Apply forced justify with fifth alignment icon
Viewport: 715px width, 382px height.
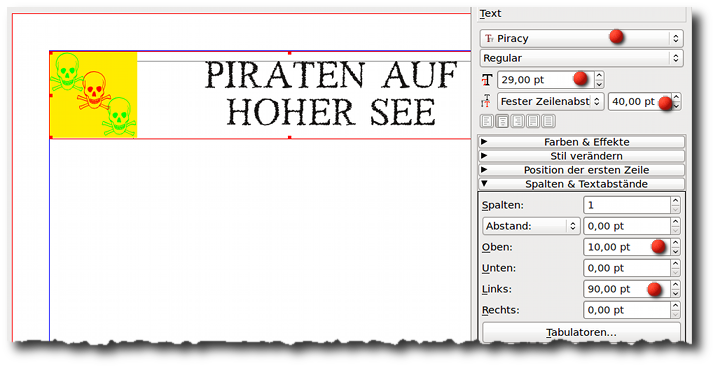[549, 121]
